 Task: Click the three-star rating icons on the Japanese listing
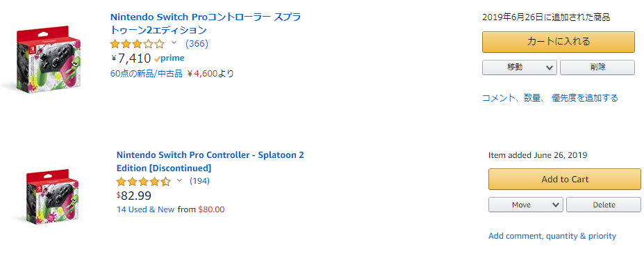tap(137, 43)
